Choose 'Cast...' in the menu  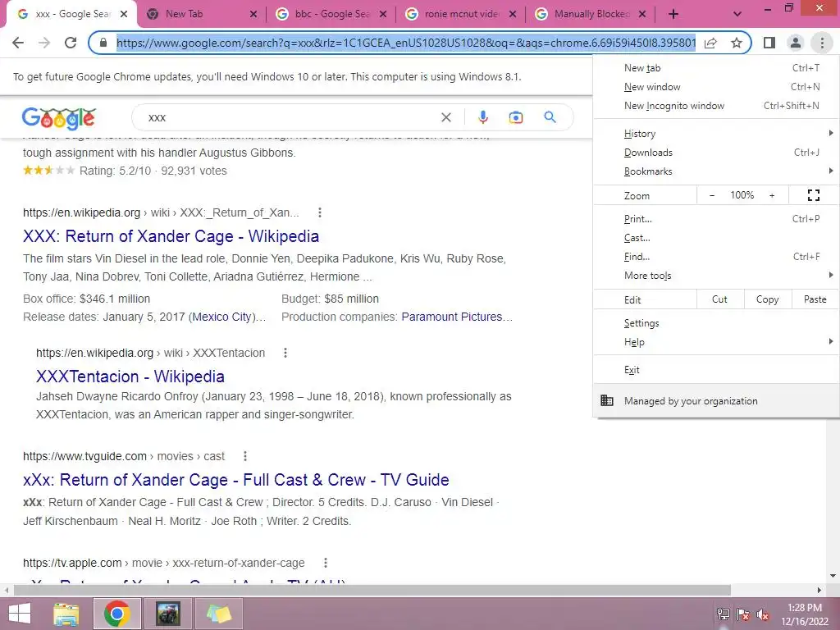click(x=716, y=237)
